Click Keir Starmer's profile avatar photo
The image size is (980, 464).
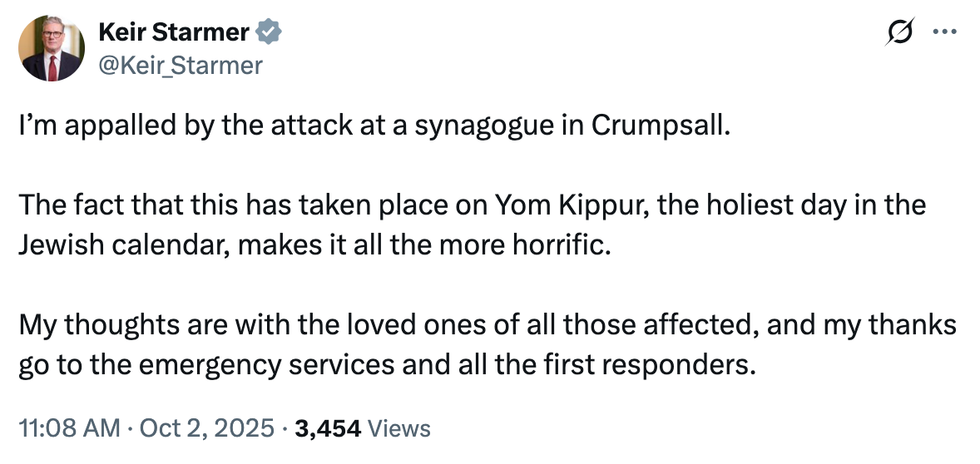click(52, 49)
